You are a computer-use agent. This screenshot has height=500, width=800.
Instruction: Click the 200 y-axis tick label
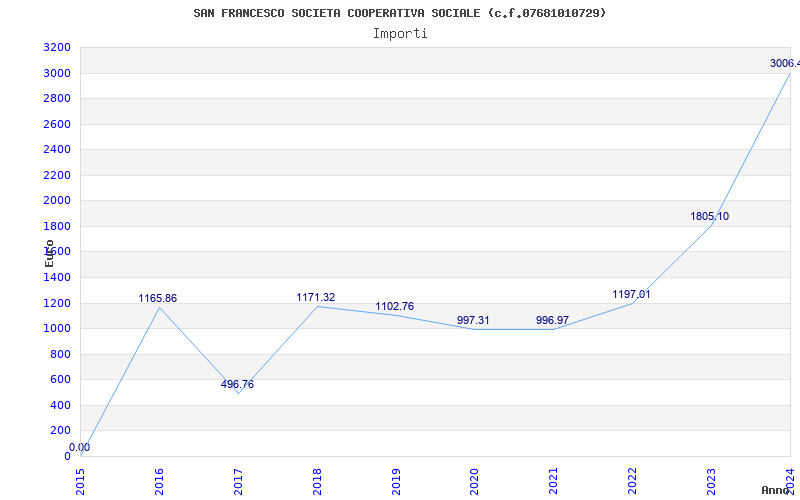(x=61, y=431)
